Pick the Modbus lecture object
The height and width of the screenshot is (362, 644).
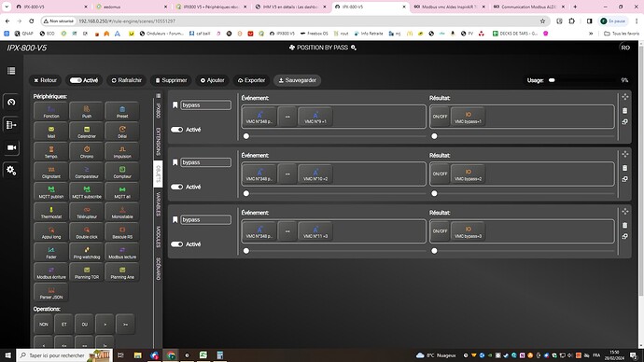(122, 253)
